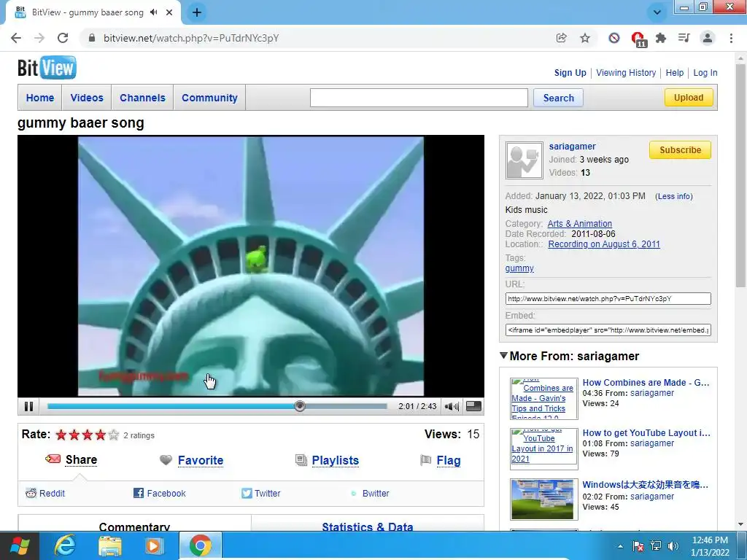Click the playlist icon beside Playlists

301,460
